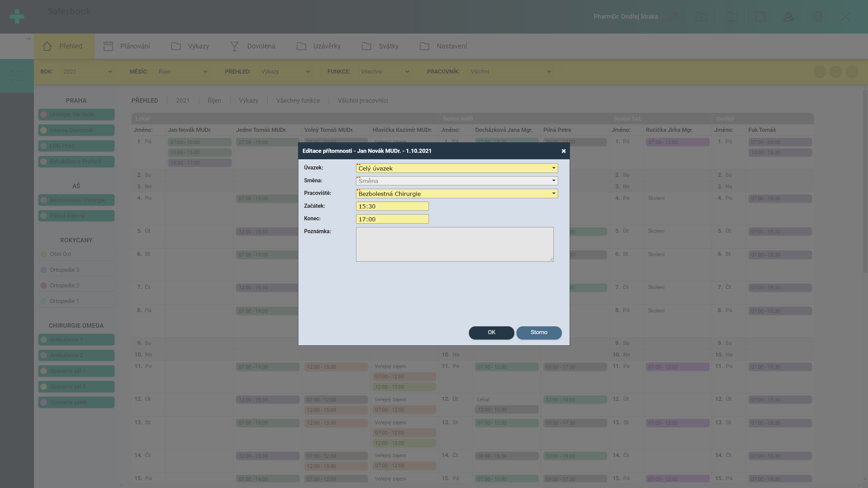Click the green cross app logo
The width and height of the screenshot is (868, 488).
point(17,17)
